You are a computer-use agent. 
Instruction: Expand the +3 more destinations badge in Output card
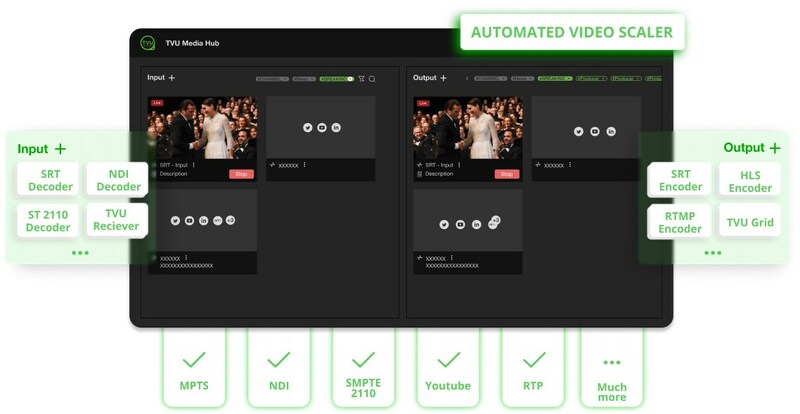494,220
